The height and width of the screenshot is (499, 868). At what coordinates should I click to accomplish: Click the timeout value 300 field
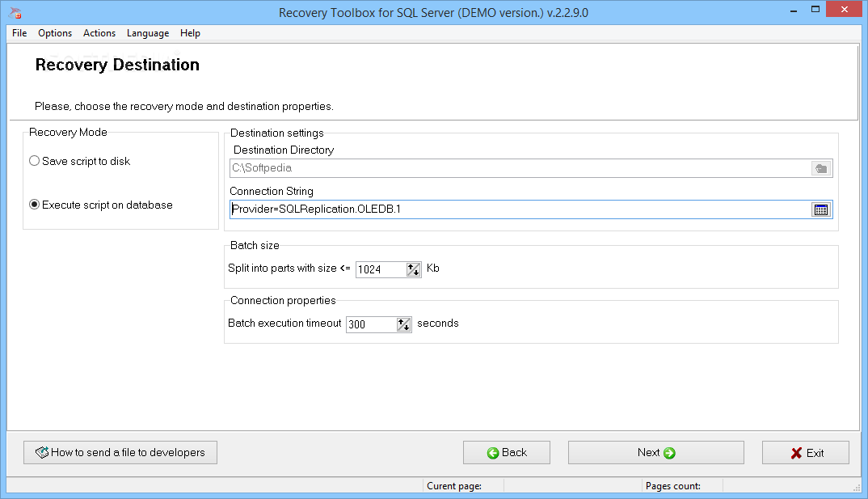pos(372,324)
